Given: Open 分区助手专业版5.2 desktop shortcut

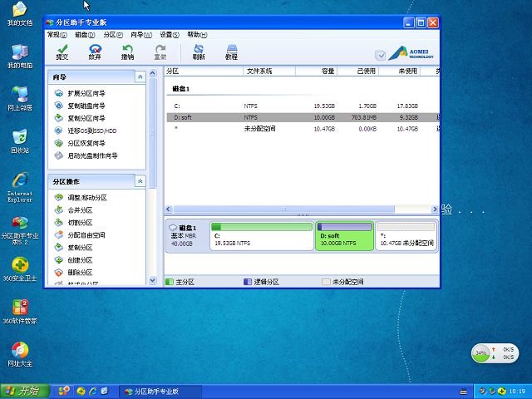Looking at the screenshot, I should point(20,231).
